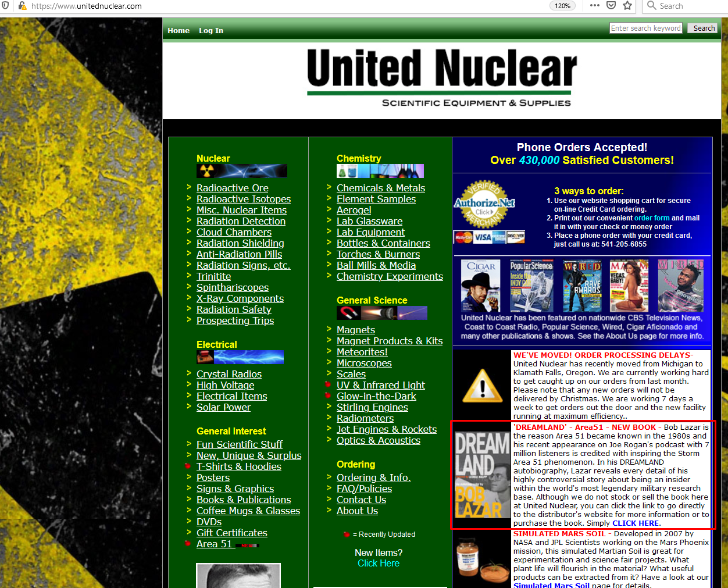Open the Chemistry Experiments link
Image resolution: width=728 pixels, height=588 pixels.
[x=390, y=276]
